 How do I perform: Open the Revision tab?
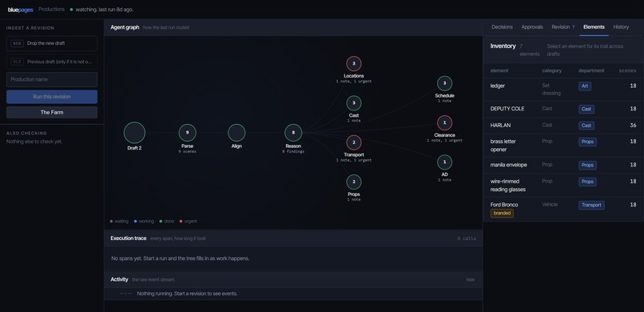coord(563,27)
